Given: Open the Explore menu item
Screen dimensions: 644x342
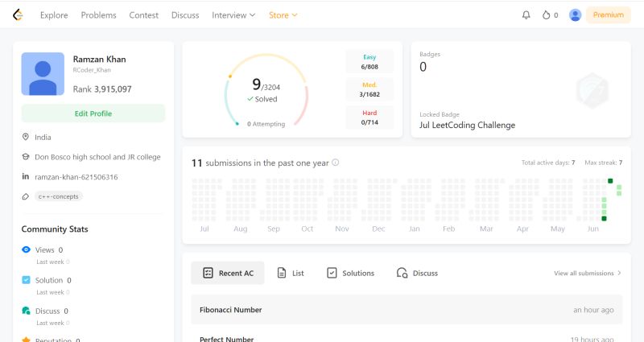Looking at the screenshot, I should coord(54,15).
